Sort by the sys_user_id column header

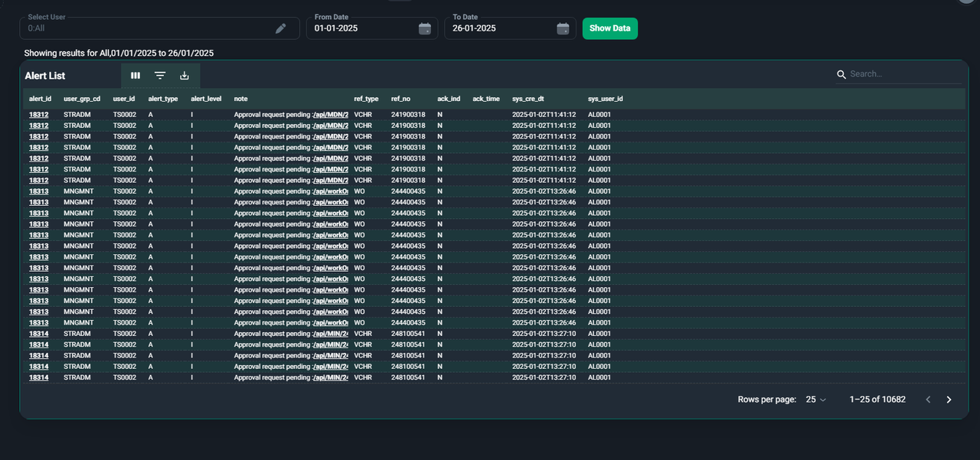tap(606, 99)
